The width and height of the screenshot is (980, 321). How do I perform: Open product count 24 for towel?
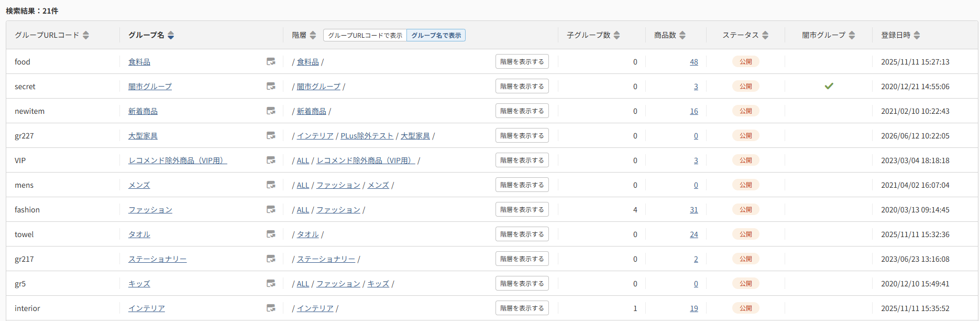(x=694, y=234)
